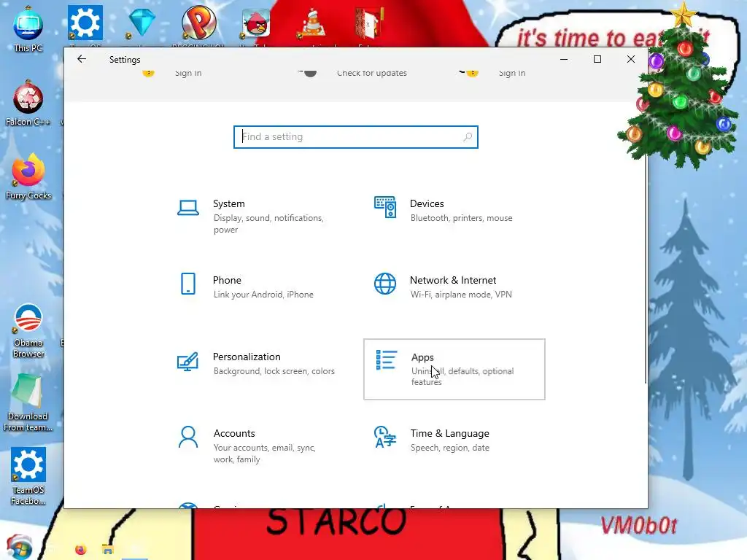Open the Devices keyboard-and-speaker icon
This screenshot has height=560, width=747.
click(x=385, y=207)
